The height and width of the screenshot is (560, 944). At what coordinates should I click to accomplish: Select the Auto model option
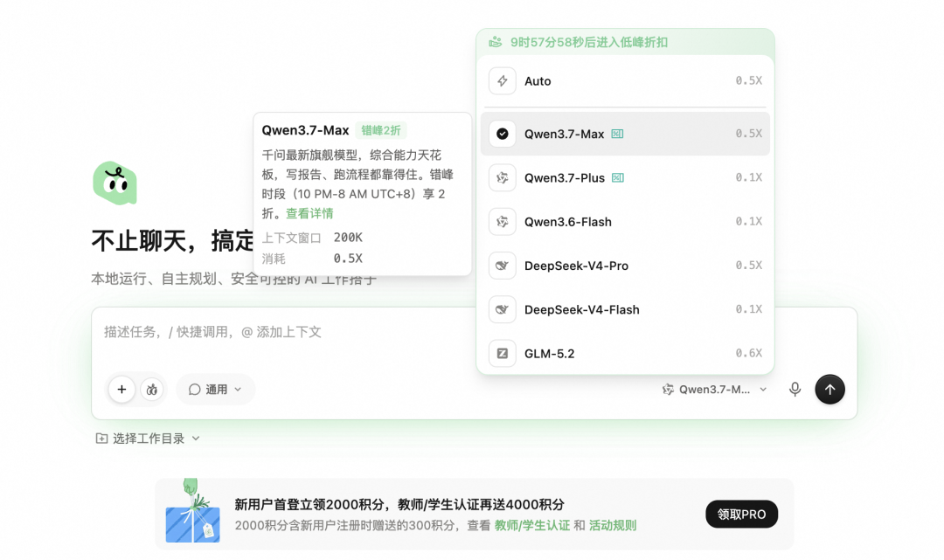(625, 81)
